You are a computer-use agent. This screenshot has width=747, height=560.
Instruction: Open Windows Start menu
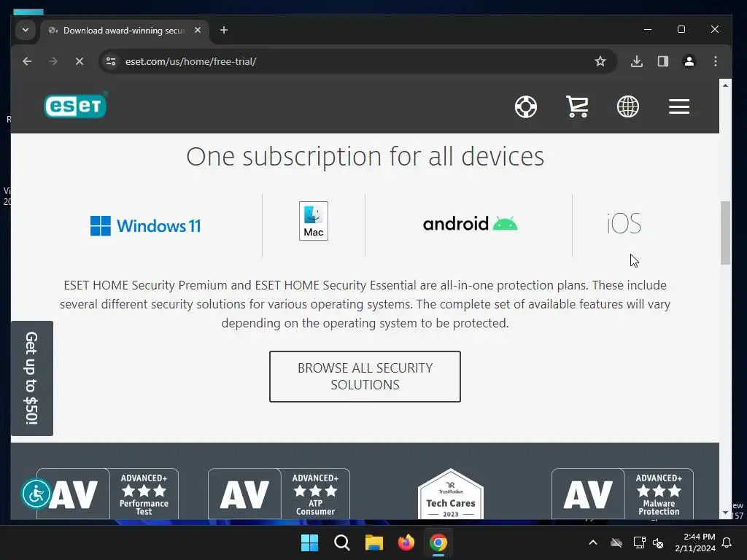(x=309, y=542)
